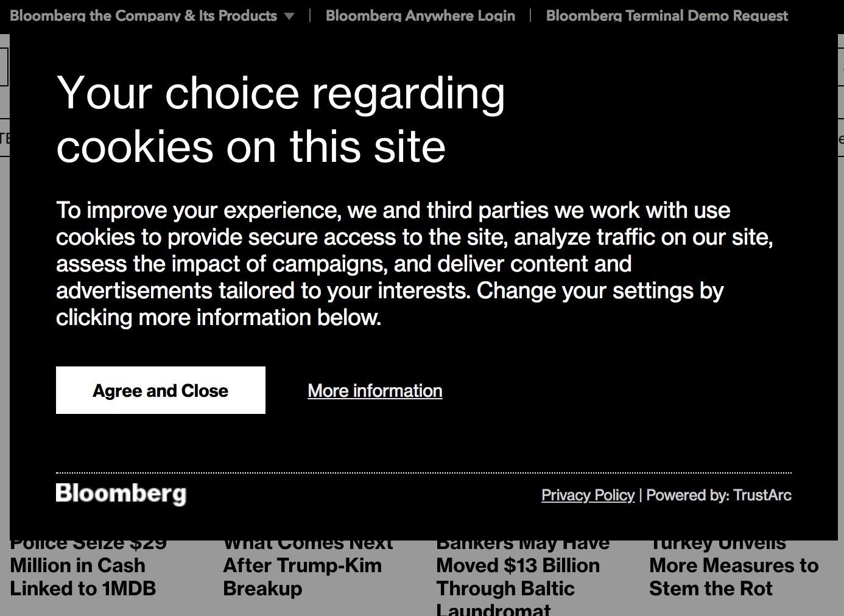844x616 pixels.
Task: Expand the Bloomberg Company & Products dropdown arrow
Action: point(289,16)
